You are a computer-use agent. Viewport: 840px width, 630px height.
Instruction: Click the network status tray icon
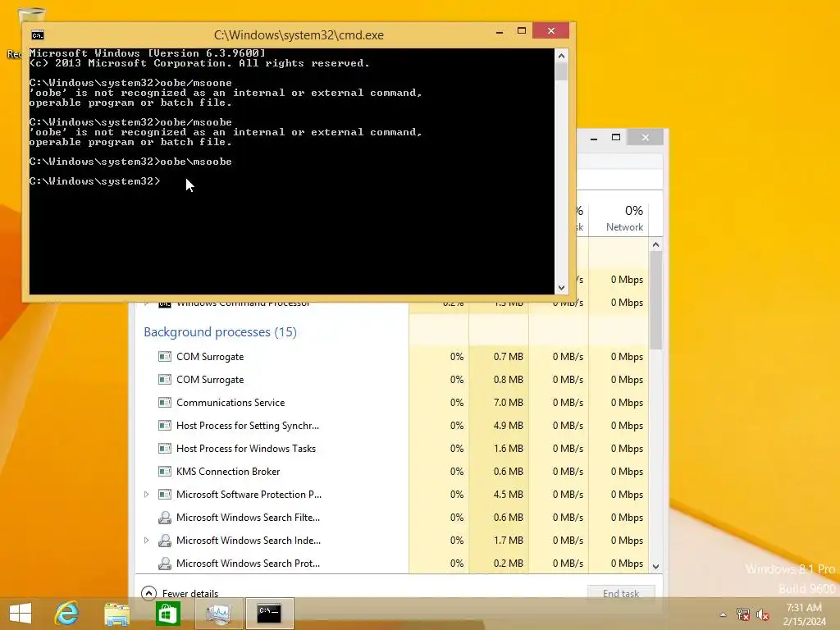click(743, 614)
